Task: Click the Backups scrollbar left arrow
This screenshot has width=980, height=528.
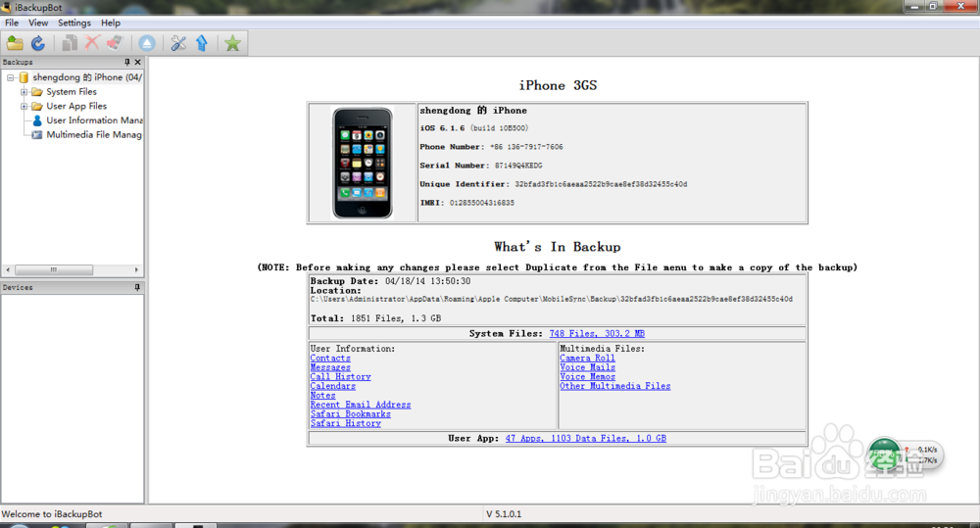Action: pos(8,270)
